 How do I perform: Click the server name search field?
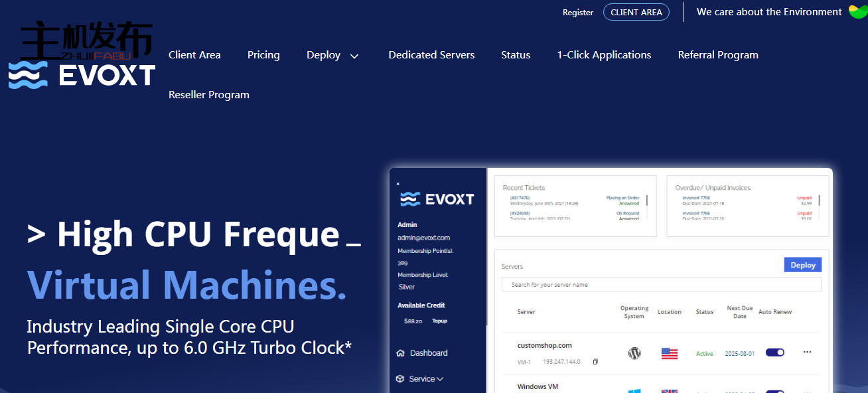tap(661, 285)
